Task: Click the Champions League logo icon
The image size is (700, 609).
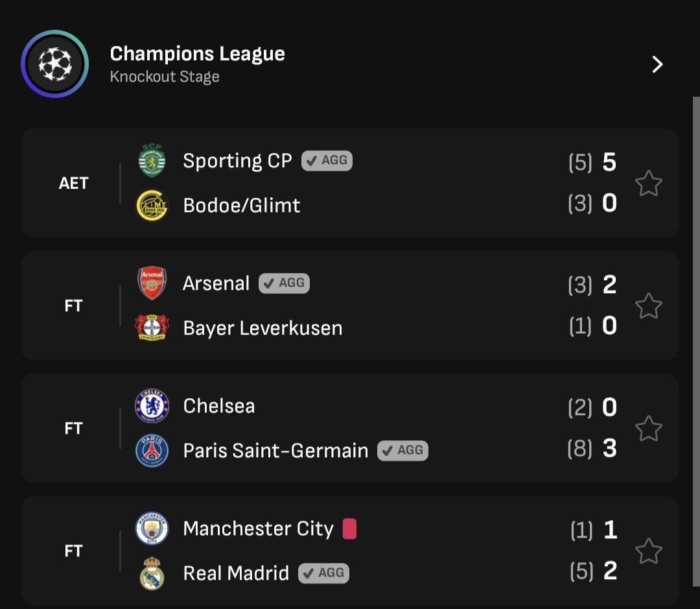Action: 54,64
